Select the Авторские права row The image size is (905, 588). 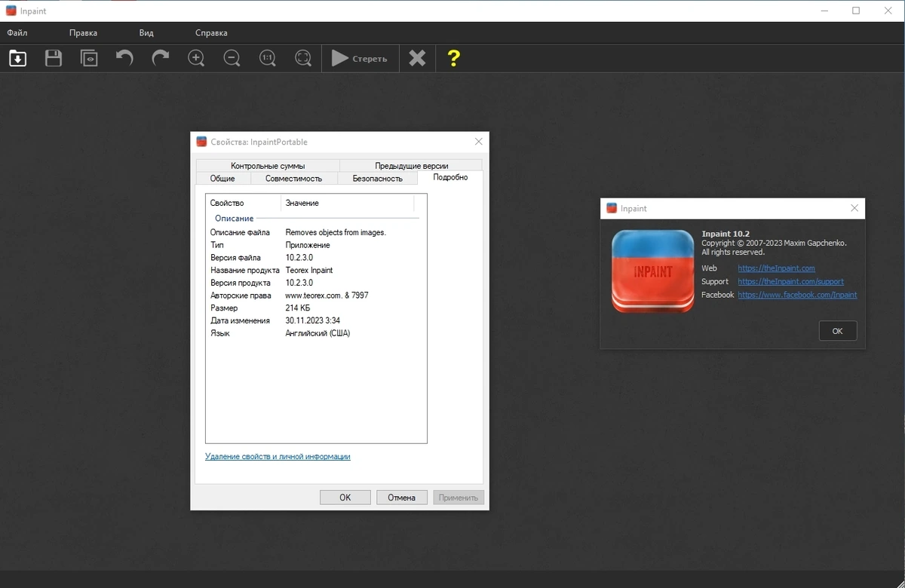click(315, 296)
